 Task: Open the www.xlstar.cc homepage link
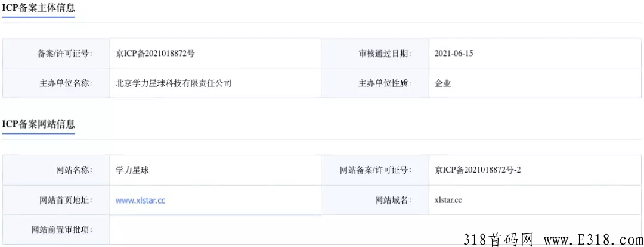(x=141, y=201)
